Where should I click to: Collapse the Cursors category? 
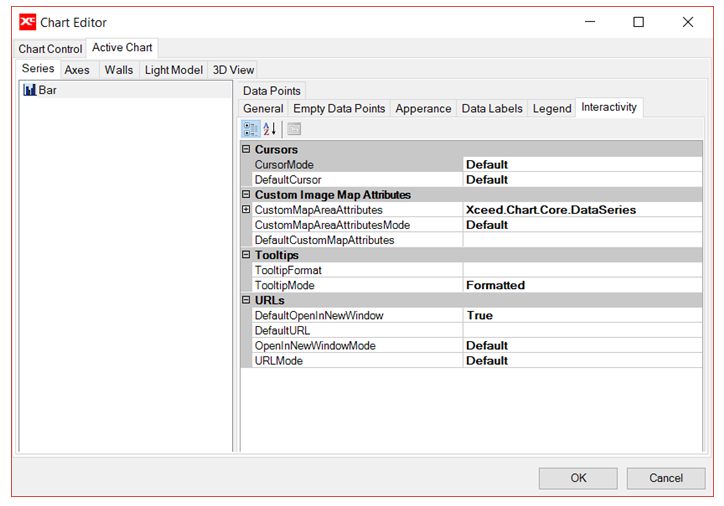tap(246, 149)
